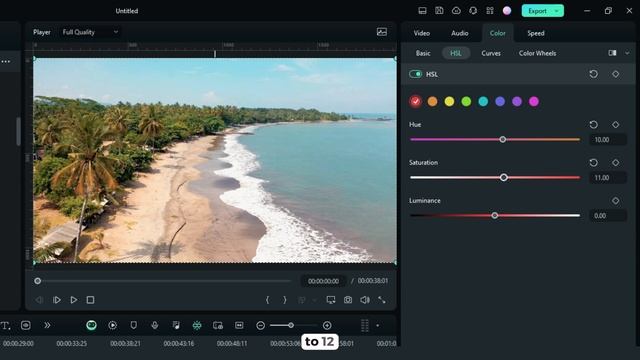
Task: Play the video preview
Action: [x=73, y=300]
